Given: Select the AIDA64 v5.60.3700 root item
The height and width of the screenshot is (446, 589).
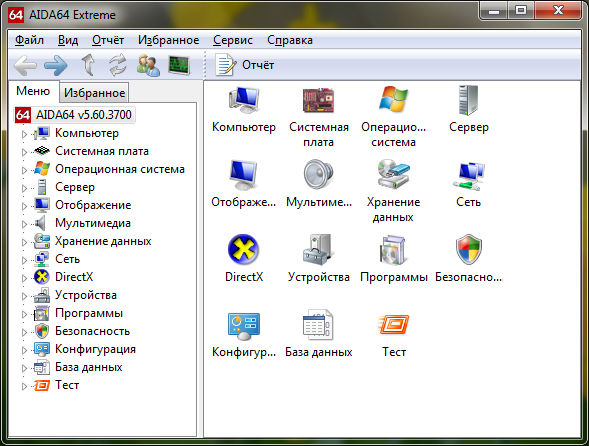Looking at the screenshot, I should coord(83,115).
